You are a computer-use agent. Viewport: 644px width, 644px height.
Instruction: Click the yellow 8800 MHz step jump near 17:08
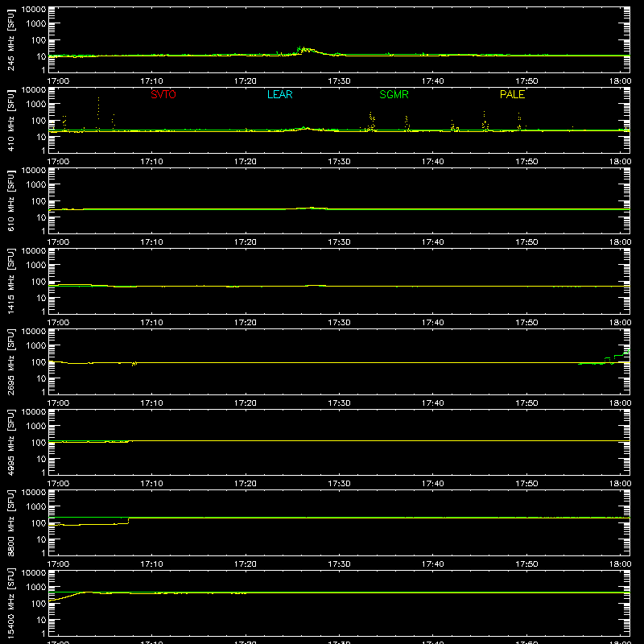129,521
